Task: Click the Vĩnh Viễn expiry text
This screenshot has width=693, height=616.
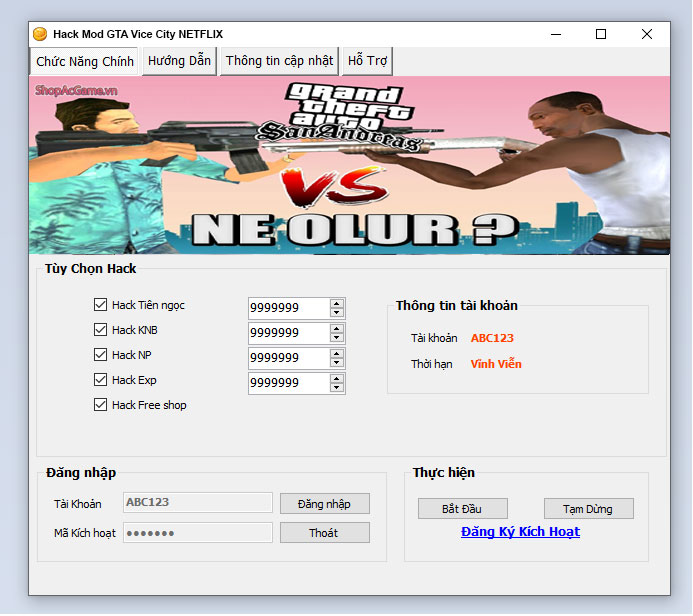Action: point(496,364)
